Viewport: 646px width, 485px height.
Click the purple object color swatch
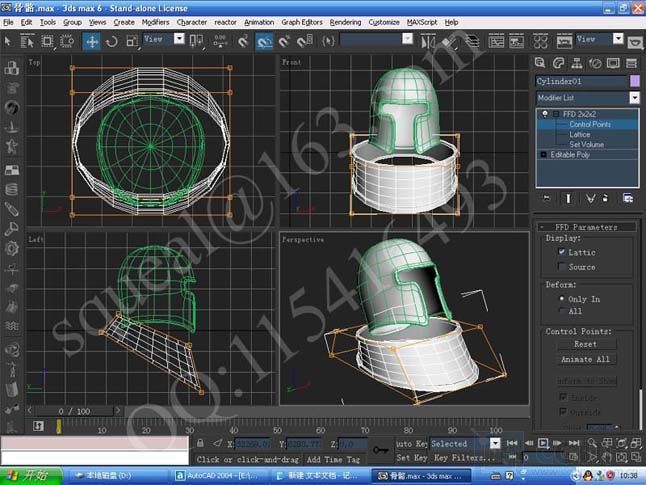pyautogui.click(x=635, y=81)
